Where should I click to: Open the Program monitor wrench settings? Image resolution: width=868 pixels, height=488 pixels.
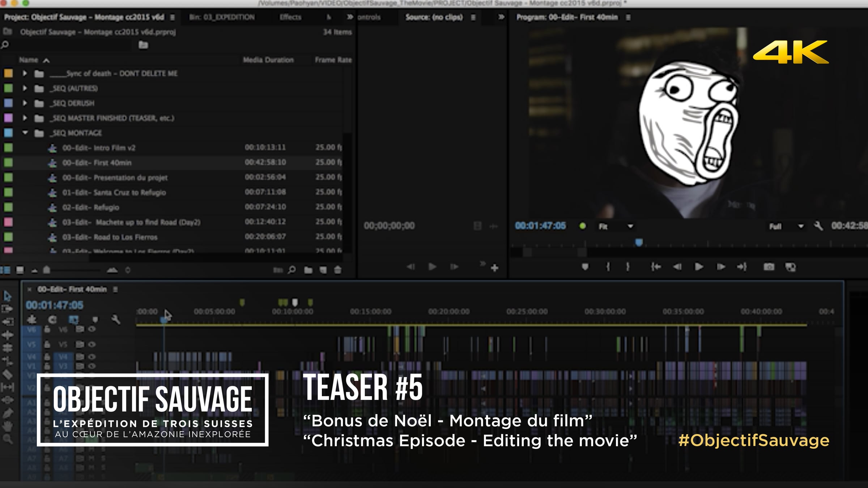click(818, 226)
